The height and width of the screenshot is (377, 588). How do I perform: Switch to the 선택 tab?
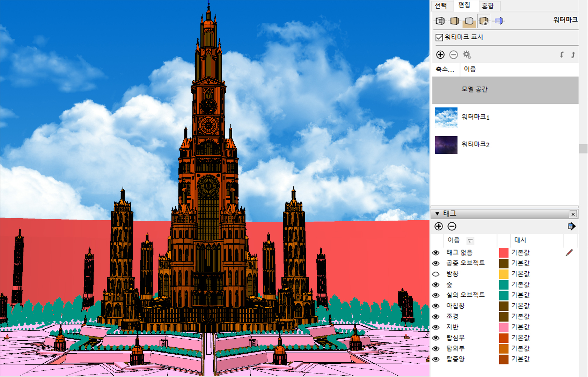(x=441, y=6)
